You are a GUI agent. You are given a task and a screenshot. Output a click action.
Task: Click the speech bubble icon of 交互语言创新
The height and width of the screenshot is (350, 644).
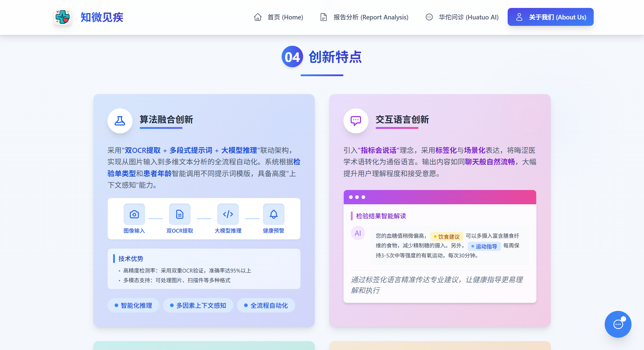(x=356, y=121)
